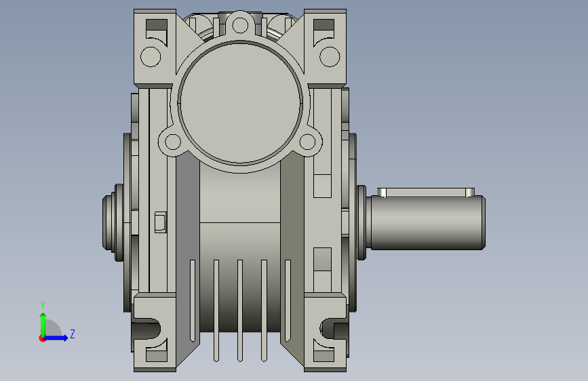Screen dimensions: 588x381
Task: Select the top center lug hole
Action: [240, 26]
